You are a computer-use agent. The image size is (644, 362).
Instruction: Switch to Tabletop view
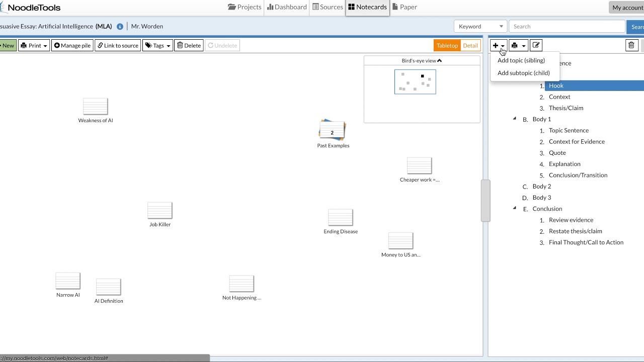[x=447, y=45]
